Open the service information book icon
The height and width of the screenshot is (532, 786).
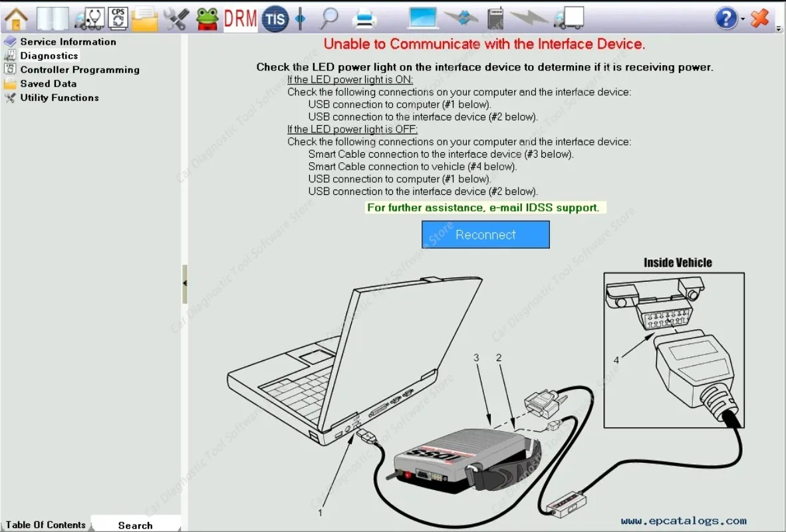coord(52,19)
